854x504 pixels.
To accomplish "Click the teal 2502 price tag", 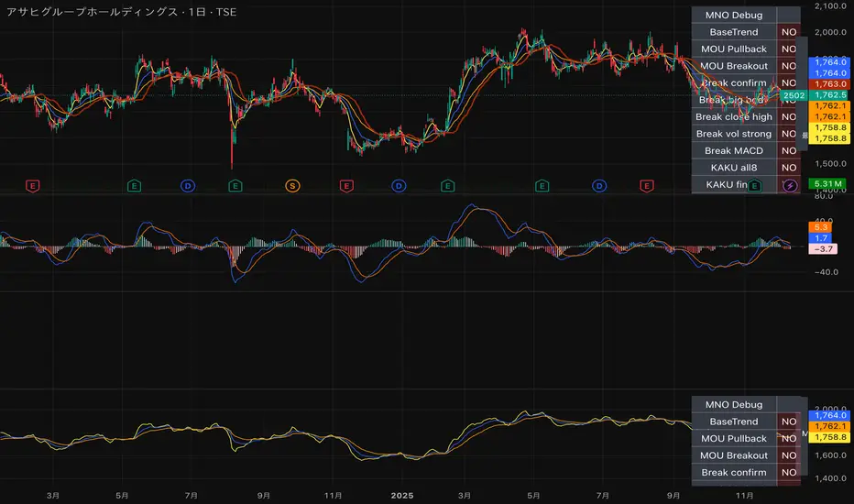I will tap(794, 94).
